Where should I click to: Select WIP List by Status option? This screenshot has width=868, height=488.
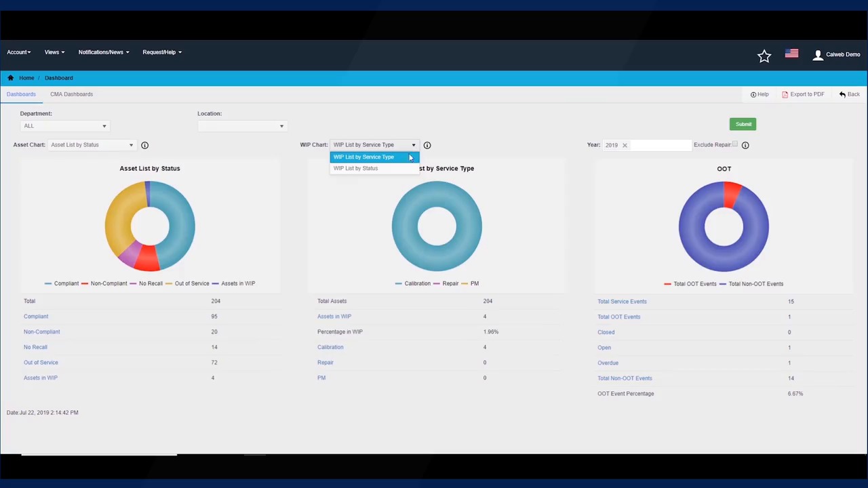pyautogui.click(x=356, y=169)
